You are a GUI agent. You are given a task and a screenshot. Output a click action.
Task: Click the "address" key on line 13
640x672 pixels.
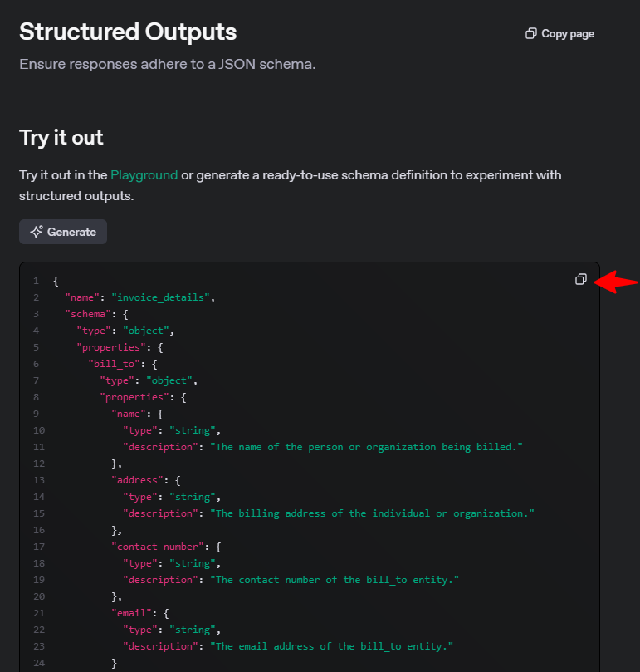(x=137, y=480)
